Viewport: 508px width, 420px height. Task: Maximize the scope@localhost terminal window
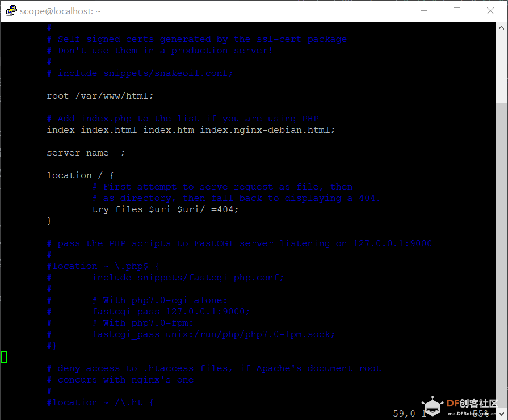(x=457, y=11)
